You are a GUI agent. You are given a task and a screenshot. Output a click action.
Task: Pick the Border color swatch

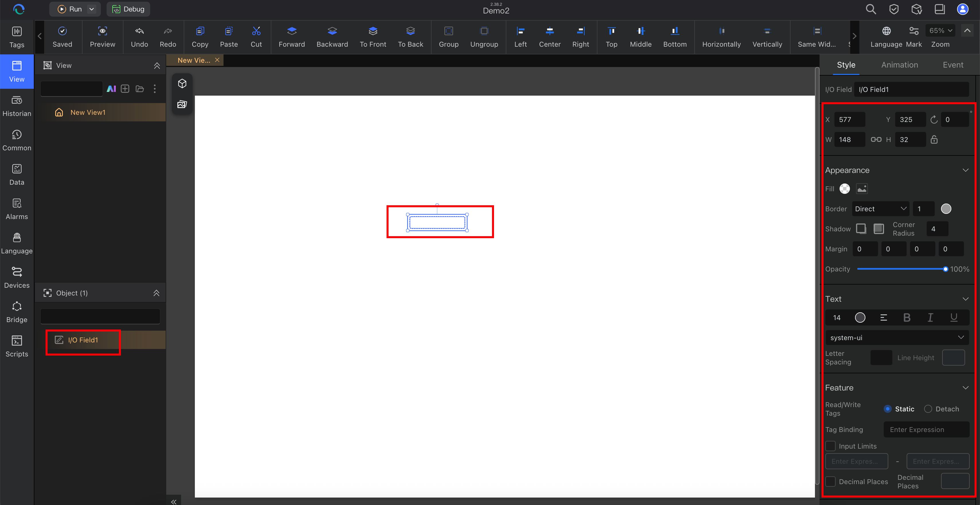pyautogui.click(x=946, y=209)
